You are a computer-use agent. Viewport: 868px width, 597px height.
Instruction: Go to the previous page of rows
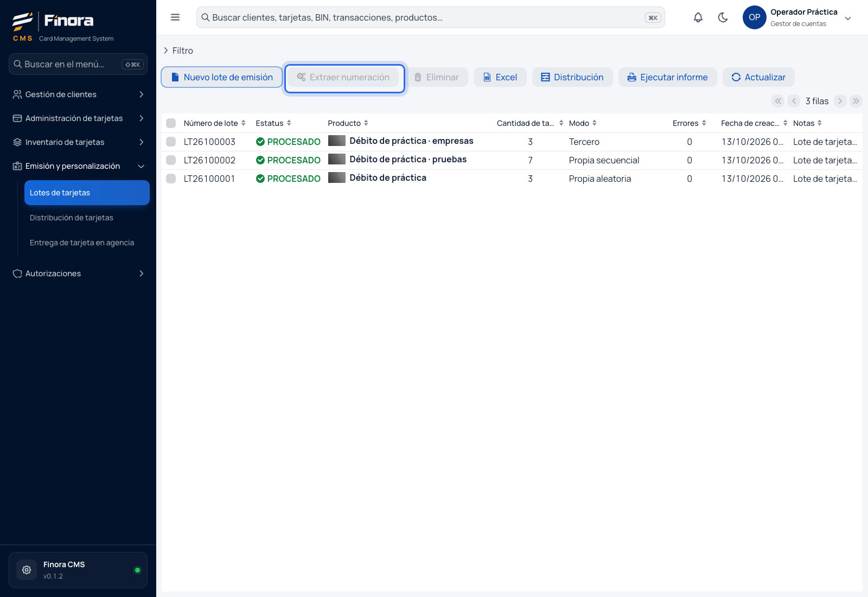click(x=794, y=101)
